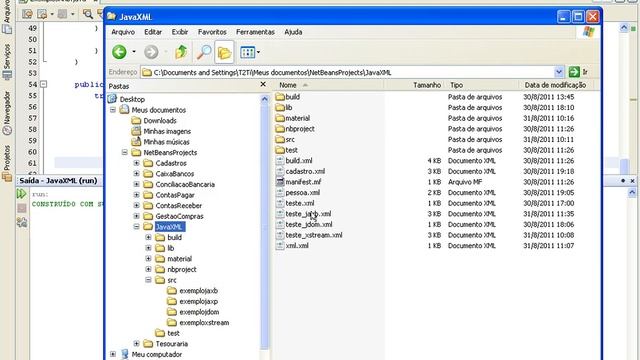Screen dimensions: 640x360
Task: Sort files by Tipo column
Action: [x=482, y=85]
